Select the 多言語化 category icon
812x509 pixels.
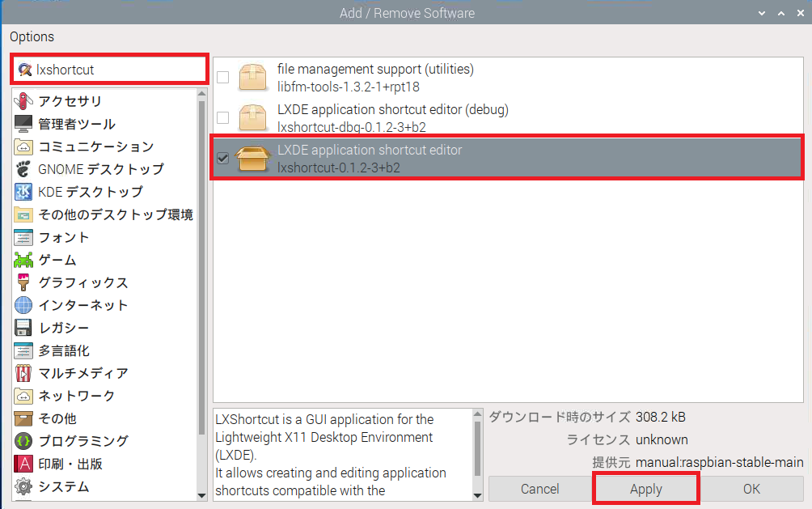(23, 350)
